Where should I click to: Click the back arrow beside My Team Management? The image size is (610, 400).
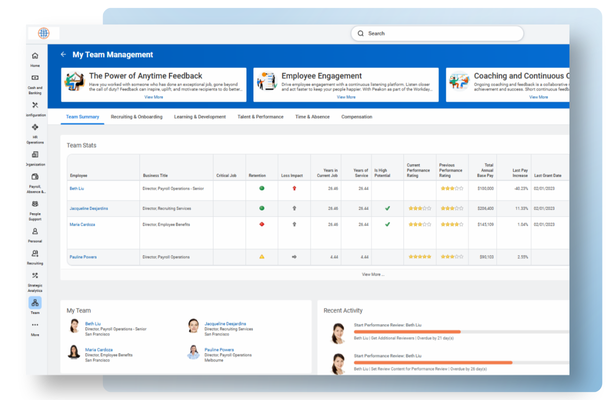tap(63, 54)
